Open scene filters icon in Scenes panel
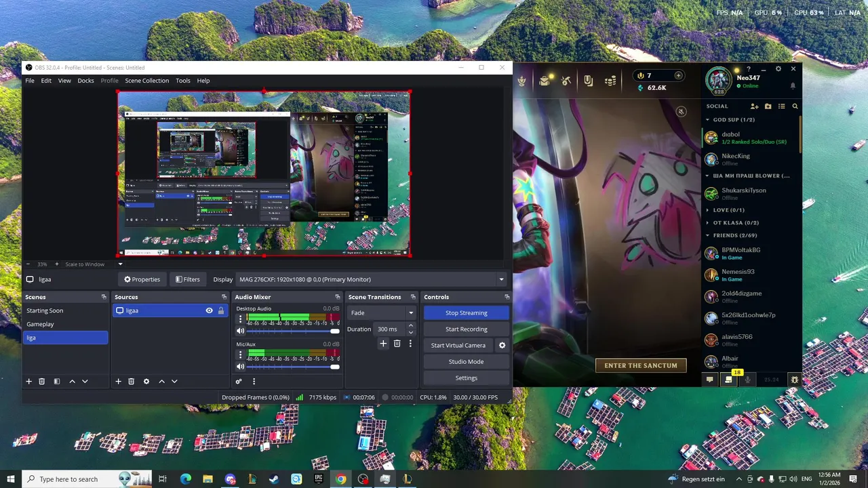 (x=57, y=382)
